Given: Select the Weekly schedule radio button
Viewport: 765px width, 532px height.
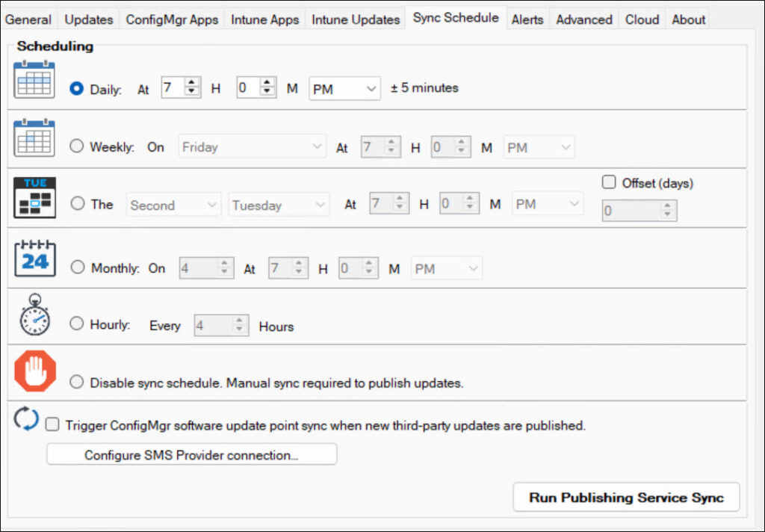Looking at the screenshot, I should click(77, 146).
